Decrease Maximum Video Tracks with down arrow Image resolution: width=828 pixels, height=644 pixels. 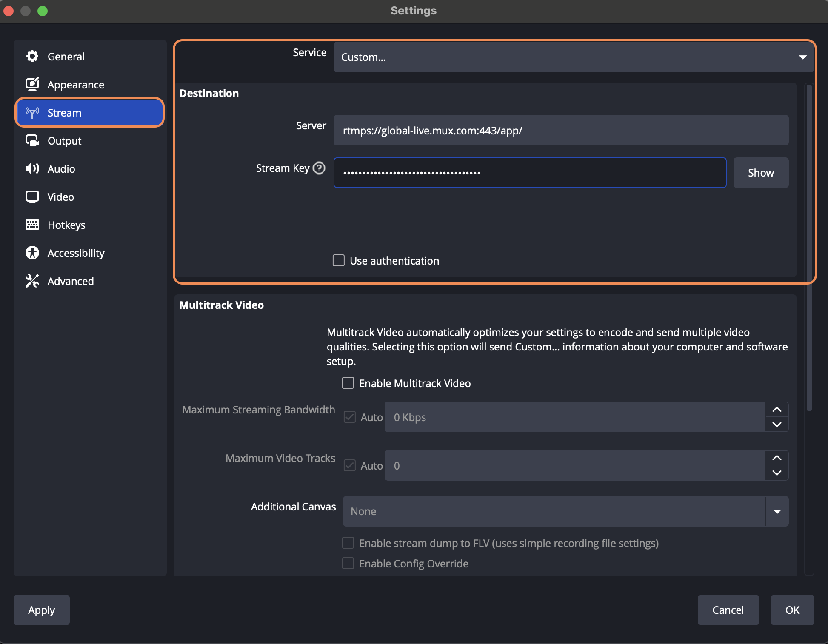(x=777, y=473)
